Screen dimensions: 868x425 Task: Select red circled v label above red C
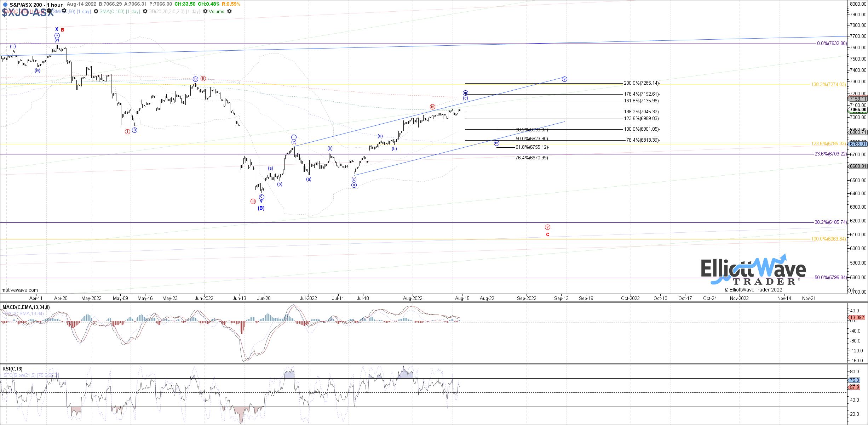547,227
